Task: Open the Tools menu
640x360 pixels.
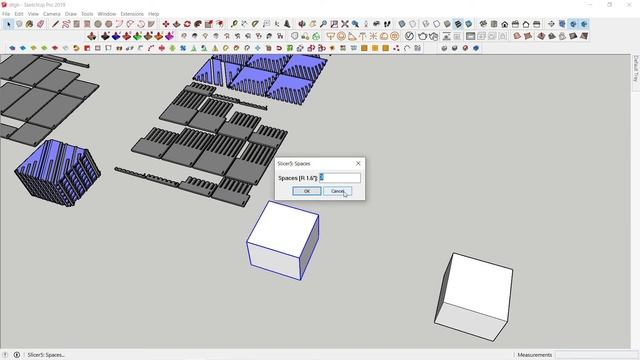Action: point(87,14)
